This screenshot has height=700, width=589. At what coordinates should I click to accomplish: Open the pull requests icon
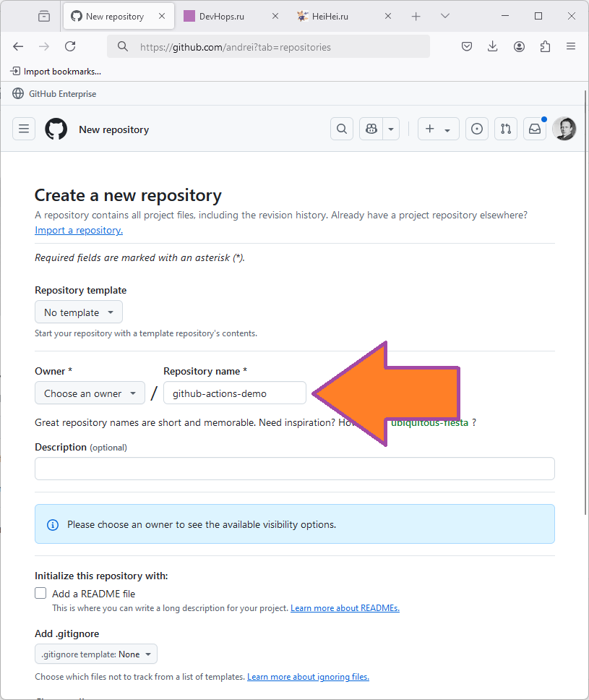coord(506,129)
